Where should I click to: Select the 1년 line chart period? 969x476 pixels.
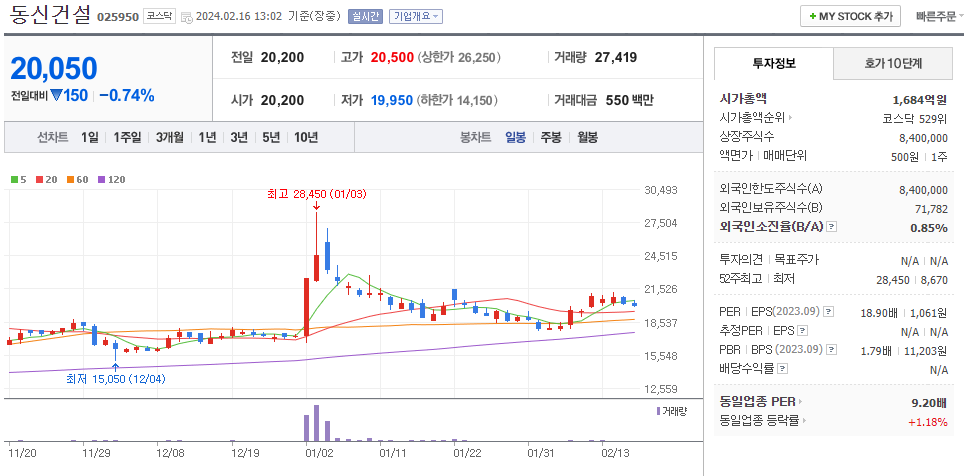coord(207,137)
